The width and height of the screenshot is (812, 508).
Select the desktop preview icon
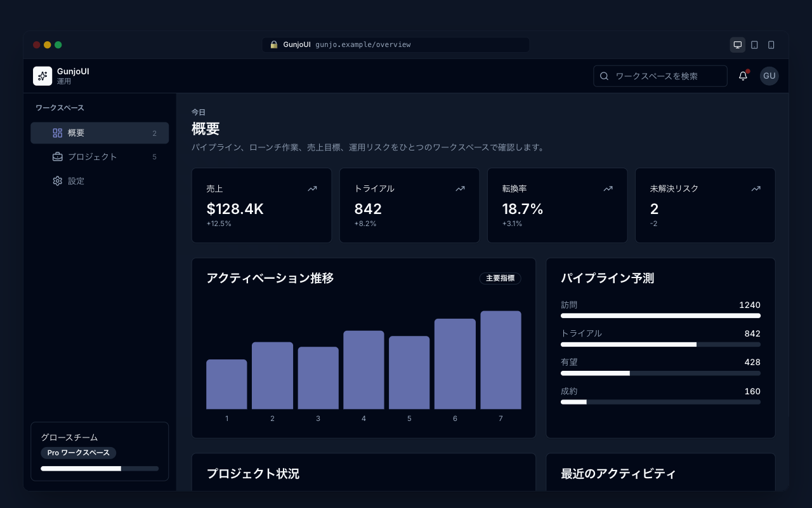(x=737, y=45)
